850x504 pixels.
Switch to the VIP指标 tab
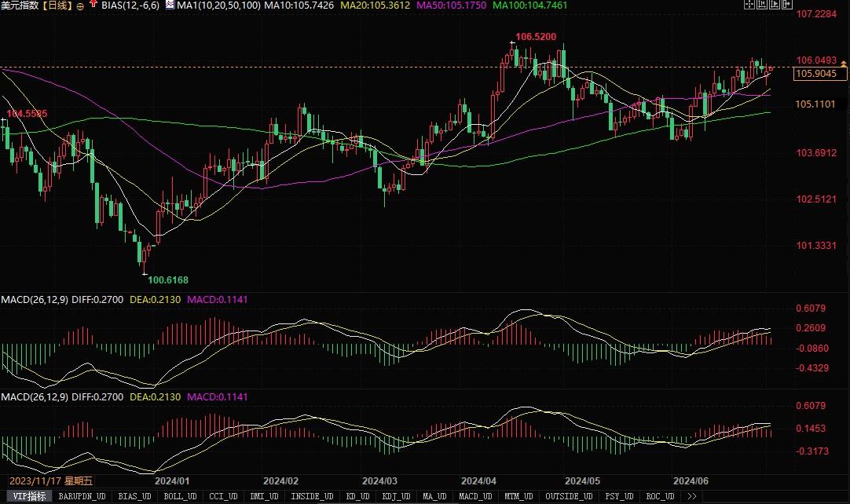26,496
